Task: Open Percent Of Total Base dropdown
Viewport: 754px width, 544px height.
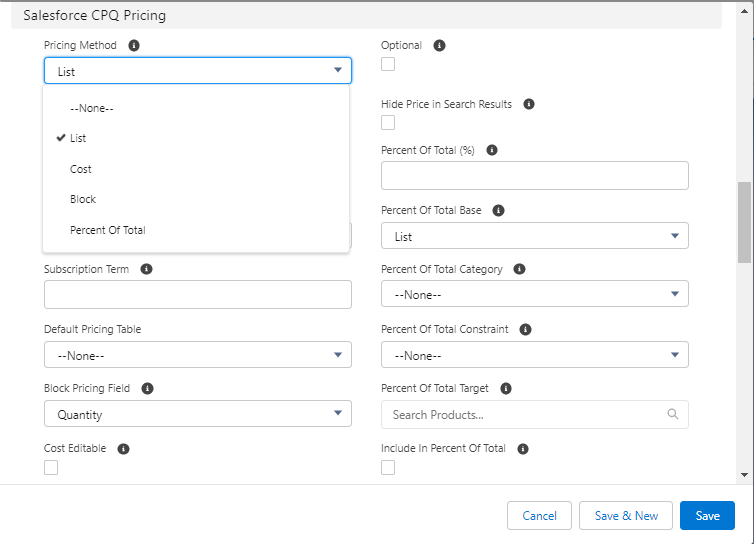Action: (534, 236)
